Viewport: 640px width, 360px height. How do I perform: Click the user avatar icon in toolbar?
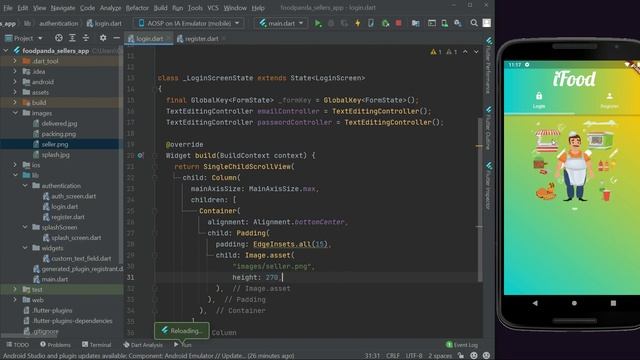click(x=487, y=23)
